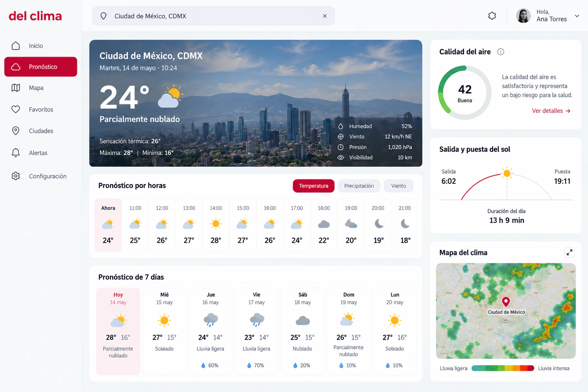Click the Viento wind icon
The image size is (588, 392).
(341, 137)
